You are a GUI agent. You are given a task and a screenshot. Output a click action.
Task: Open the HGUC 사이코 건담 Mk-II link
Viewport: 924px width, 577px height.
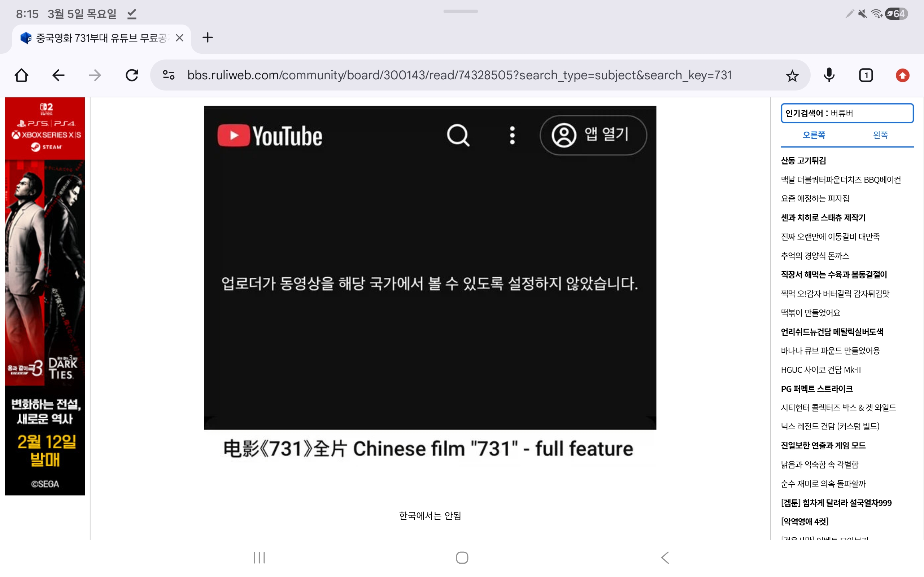820,369
